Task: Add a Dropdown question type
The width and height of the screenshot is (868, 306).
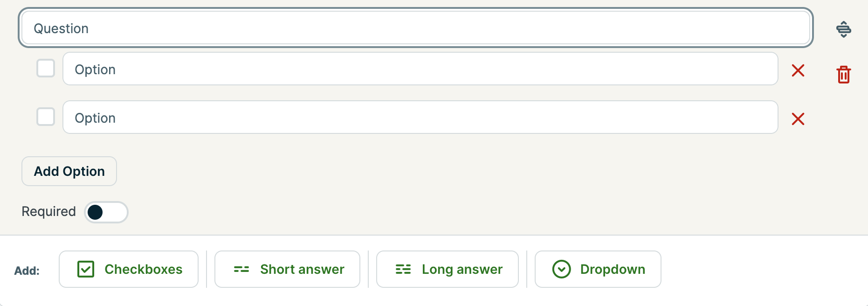Action: (x=598, y=269)
